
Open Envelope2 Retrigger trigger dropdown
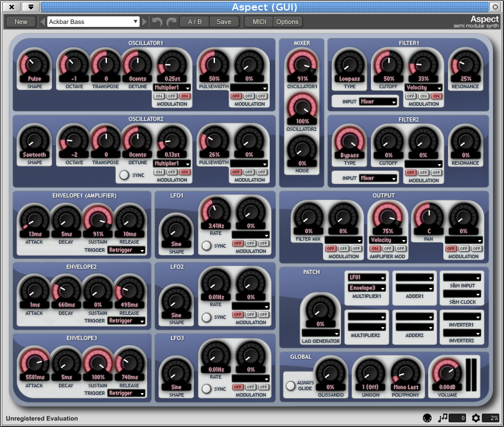(126, 321)
